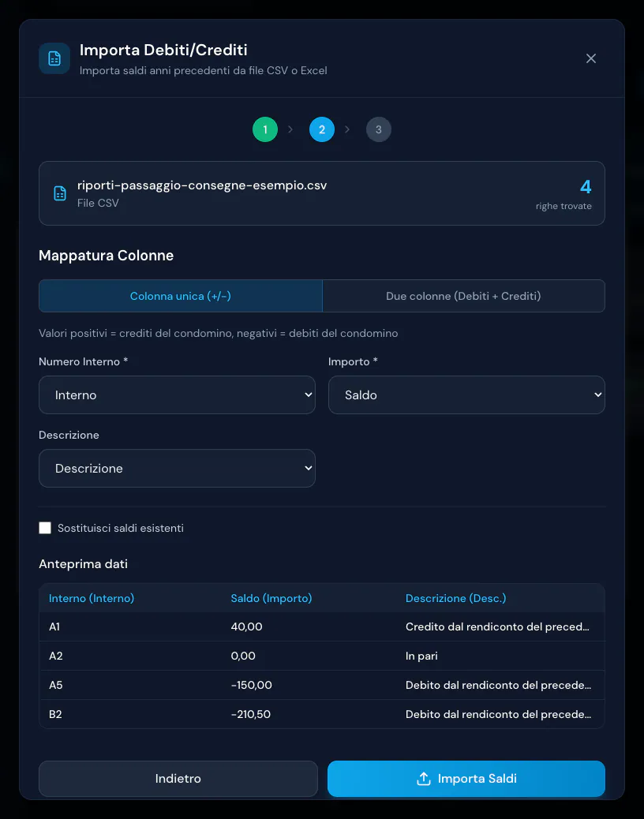Viewport: 644px width, 819px height.
Task: Click the document icon beside Importa Debiti/Crediti title
Action: [x=54, y=58]
